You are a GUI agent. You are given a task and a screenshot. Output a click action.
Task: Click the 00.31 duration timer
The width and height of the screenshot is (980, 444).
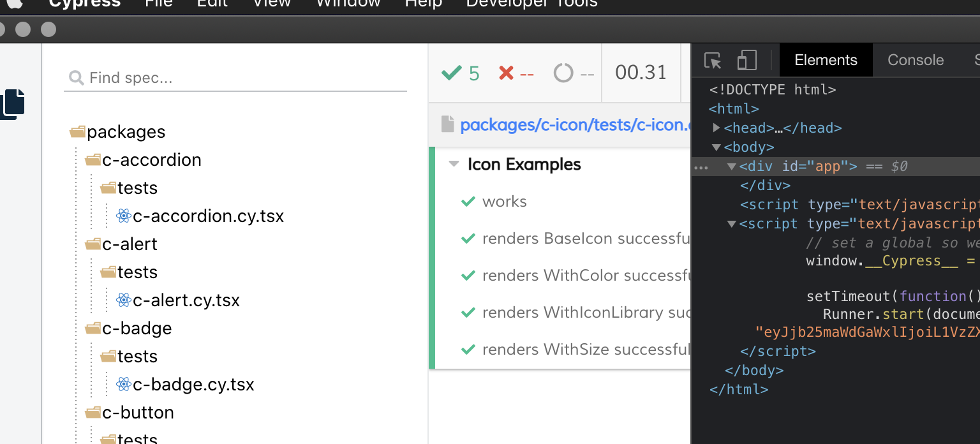(641, 73)
